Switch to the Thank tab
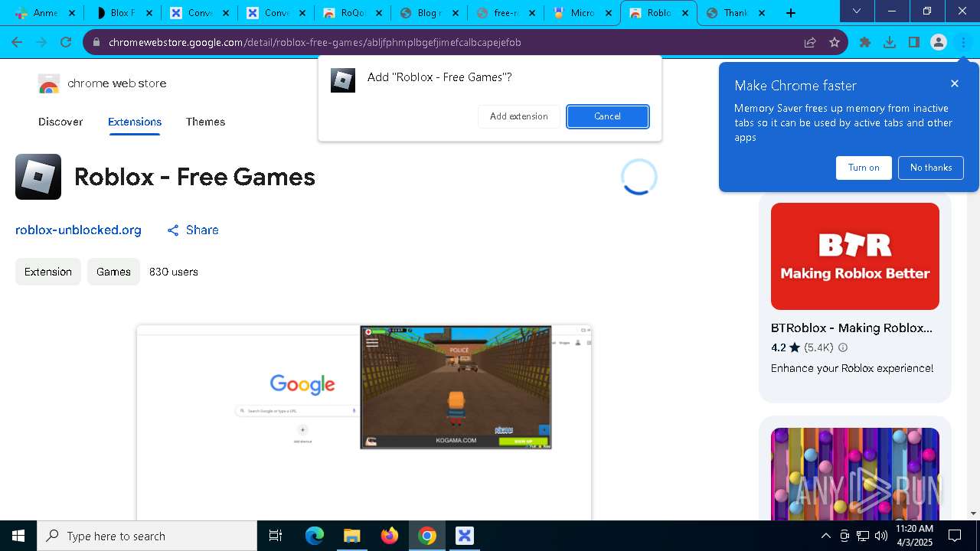This screenshot has width=980, height=551. pyautogui.click(x=735, y=13)
